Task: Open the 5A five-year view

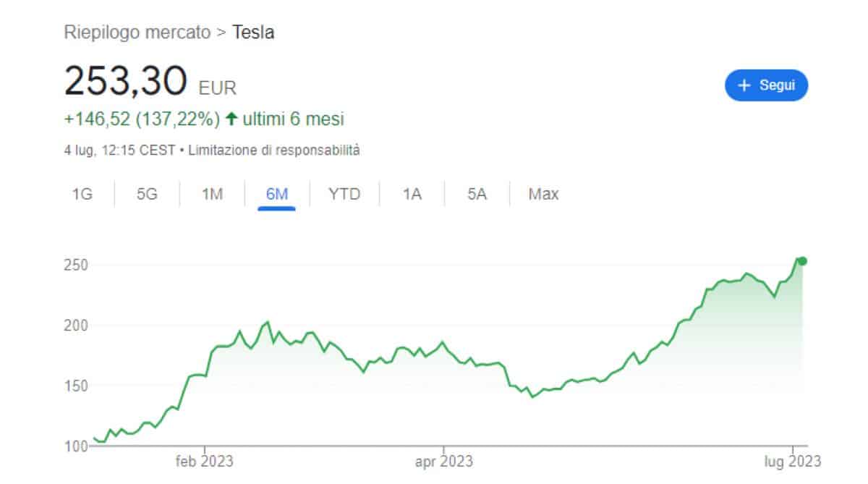Action: click(x=477, y=194)
